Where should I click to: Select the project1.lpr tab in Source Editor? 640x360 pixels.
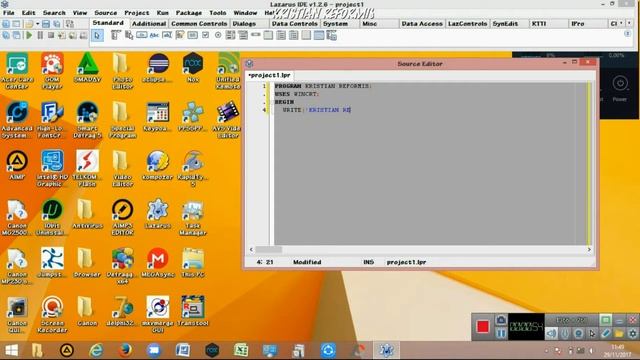(x=269, y=76)
